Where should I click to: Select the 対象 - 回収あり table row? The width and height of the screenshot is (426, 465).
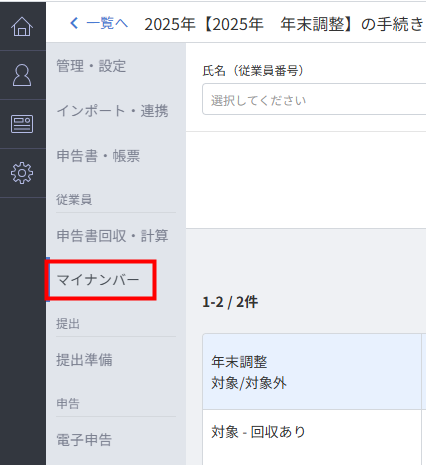[314, 432]
